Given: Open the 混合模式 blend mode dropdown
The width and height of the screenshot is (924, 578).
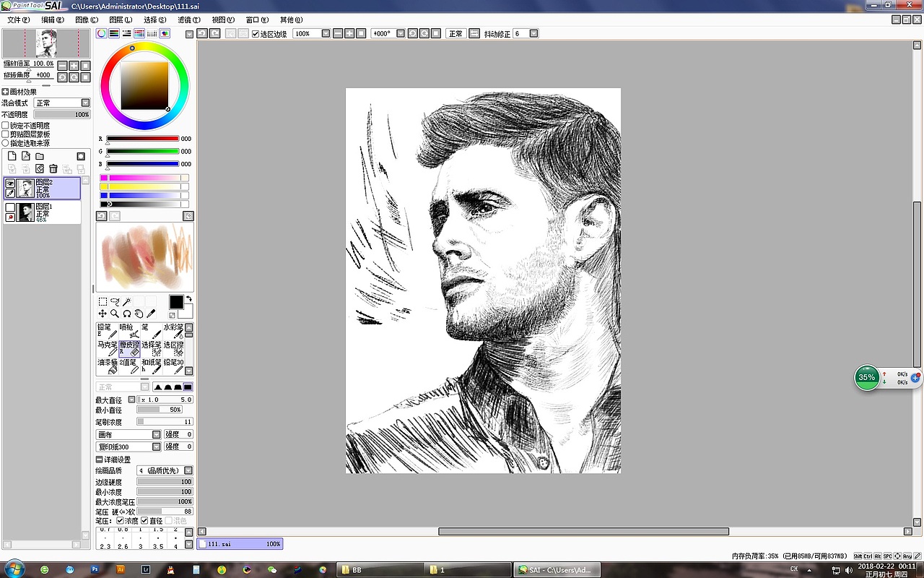Looking at the screenshot, I should (85, 103).
